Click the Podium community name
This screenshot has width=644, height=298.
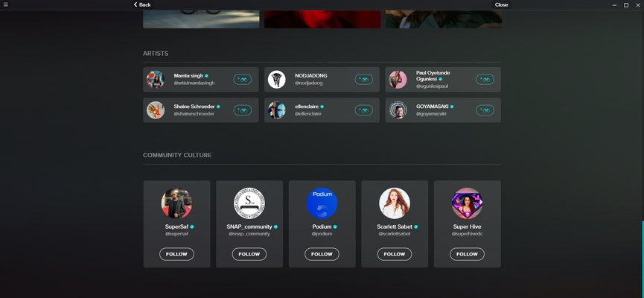point(322,226)
